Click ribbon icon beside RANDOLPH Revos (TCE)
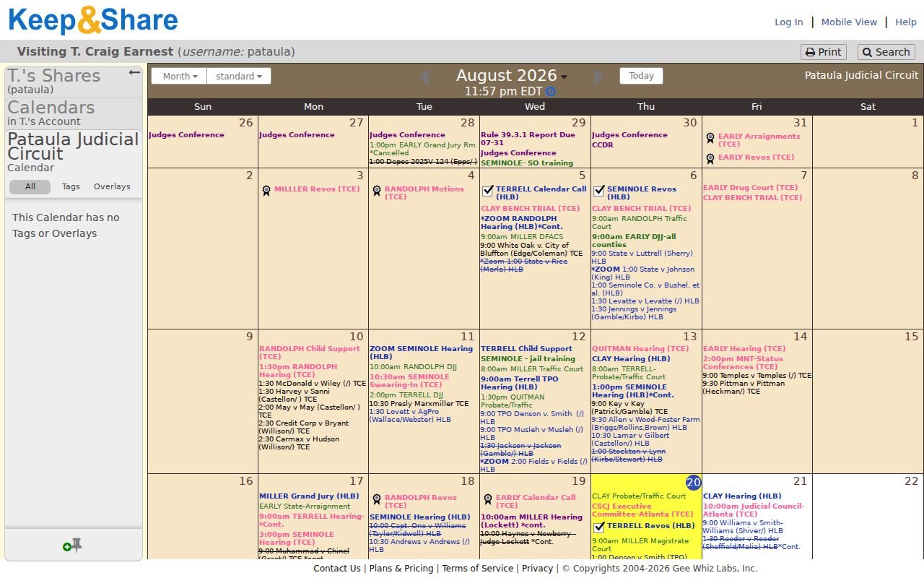Viewport: 924px width, 578px height. 376,499
